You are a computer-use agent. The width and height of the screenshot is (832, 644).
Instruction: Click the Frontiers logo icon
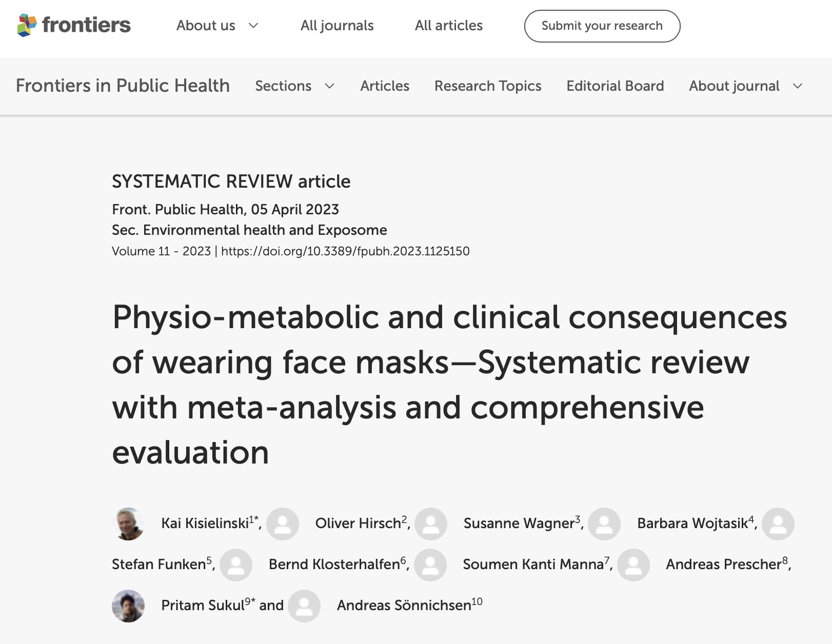coord(27,25)
